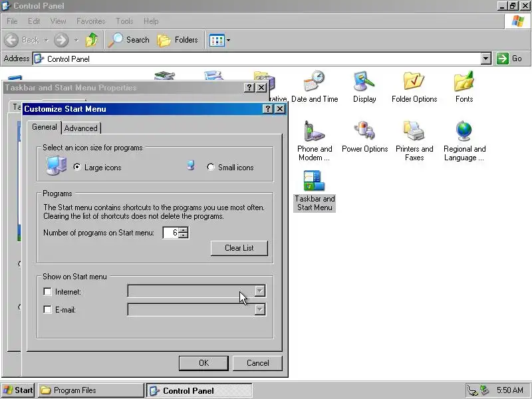The image size is (532, 399).
Task: Click the Control Panel taskbar button
Action: (199, 390)
